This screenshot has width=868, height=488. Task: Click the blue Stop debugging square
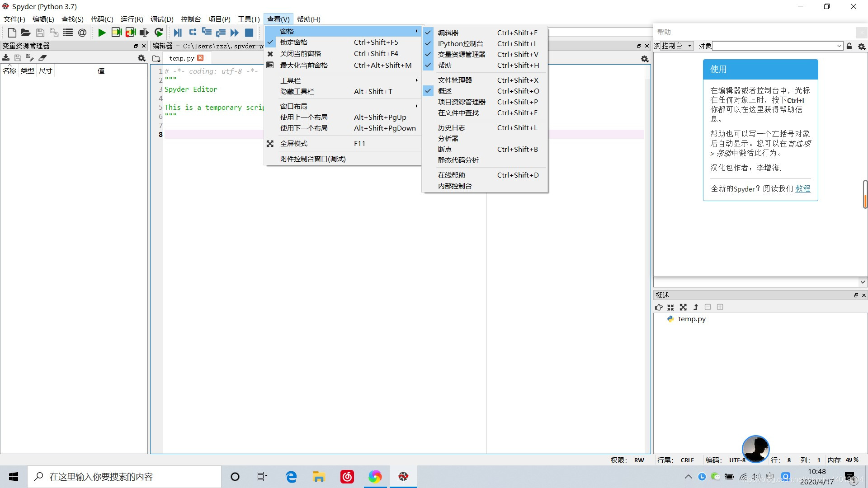tap(249, 33)
